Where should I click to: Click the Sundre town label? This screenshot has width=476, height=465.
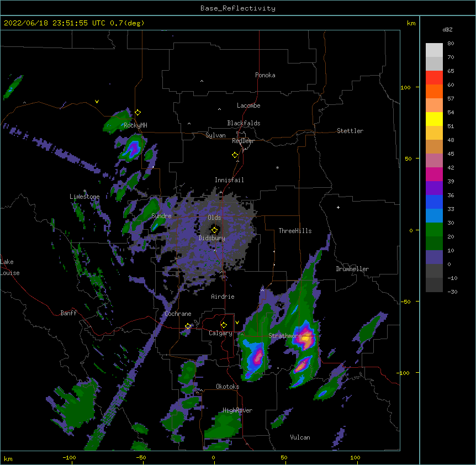[161, 216]
